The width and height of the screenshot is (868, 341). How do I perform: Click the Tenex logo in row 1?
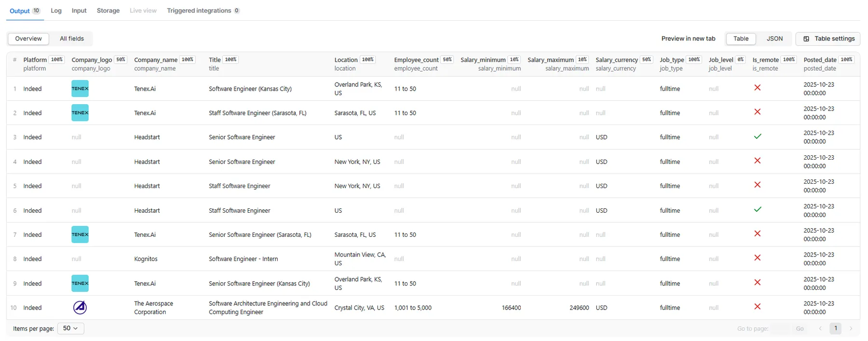pos(80,89)
